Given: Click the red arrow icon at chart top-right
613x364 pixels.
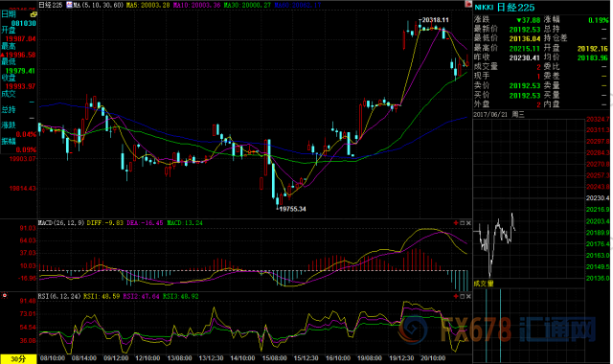Looking at the screenshot, I should pos(468,4).
